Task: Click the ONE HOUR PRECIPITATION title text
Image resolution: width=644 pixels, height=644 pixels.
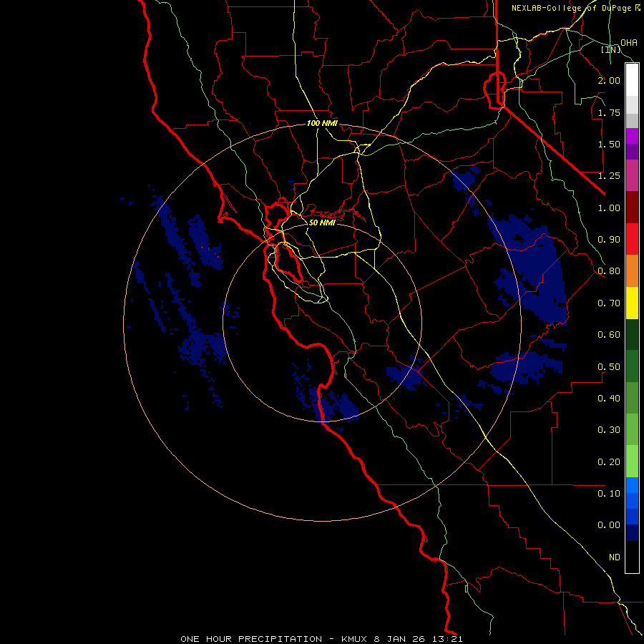Action: point(251,639)
